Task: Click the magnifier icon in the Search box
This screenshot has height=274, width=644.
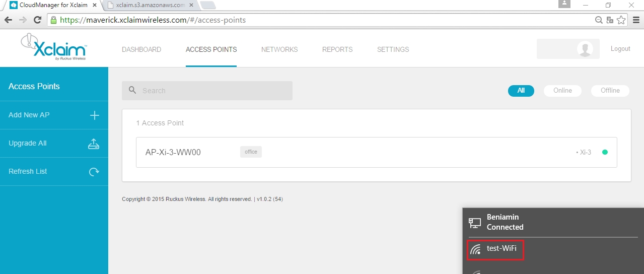Action: click(x=132, y=90)
